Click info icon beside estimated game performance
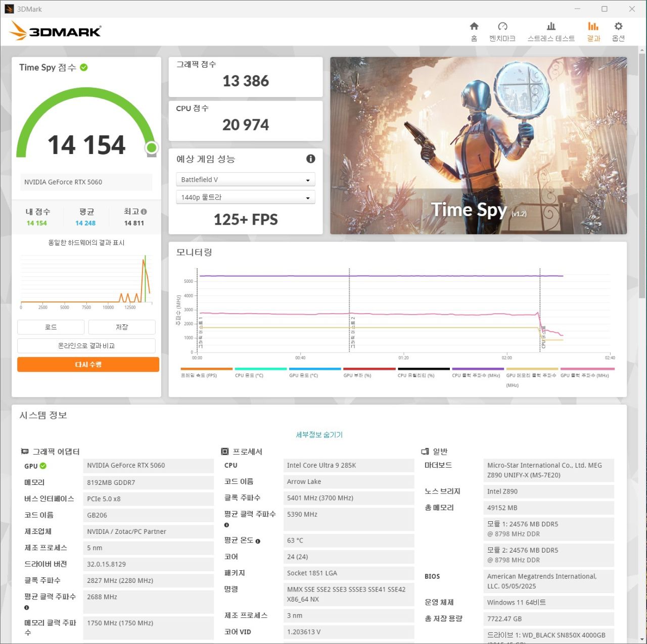This screenshot has width=647, height=644. click(x=311, y=159)
